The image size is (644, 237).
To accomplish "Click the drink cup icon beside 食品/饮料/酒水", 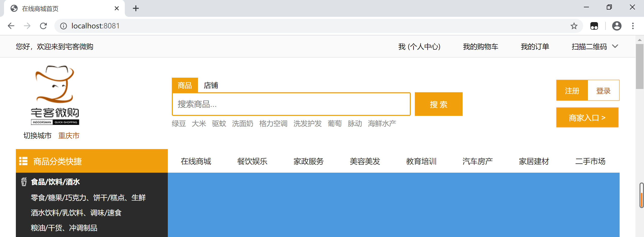I will pyautogui.click(x=24, y=181).
